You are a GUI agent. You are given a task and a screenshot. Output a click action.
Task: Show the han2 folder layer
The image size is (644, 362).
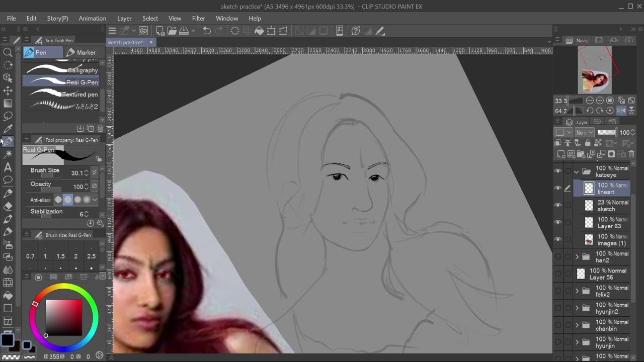tap(557, 257)
